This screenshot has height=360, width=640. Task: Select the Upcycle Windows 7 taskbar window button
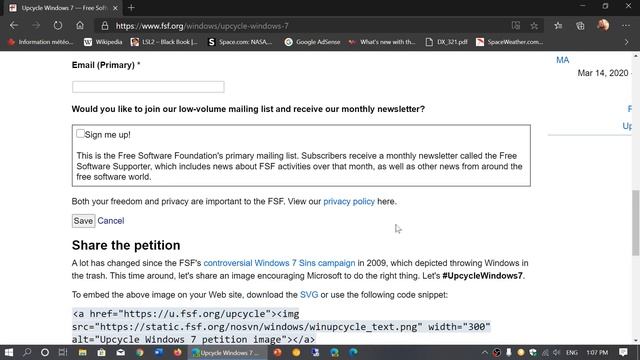tap(227, 352)
